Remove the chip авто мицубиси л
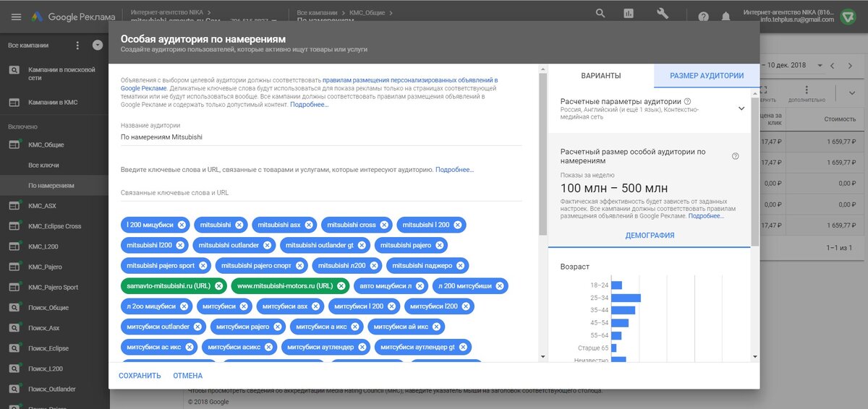This screenshot has height=409, width=868. pos(420,285)
